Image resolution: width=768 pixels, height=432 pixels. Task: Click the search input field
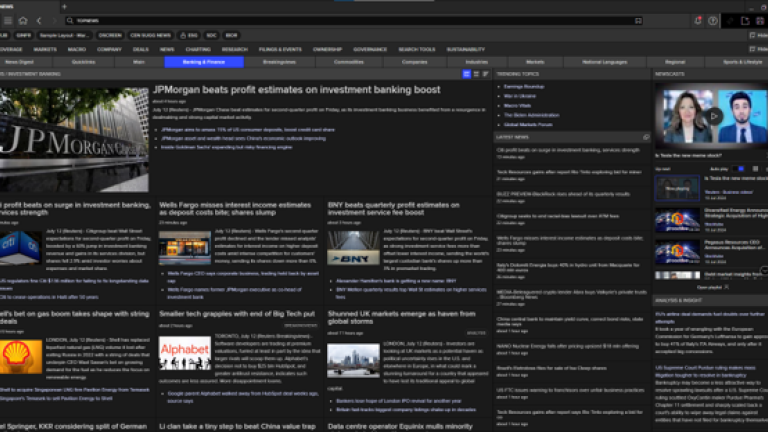pos(350,20)
